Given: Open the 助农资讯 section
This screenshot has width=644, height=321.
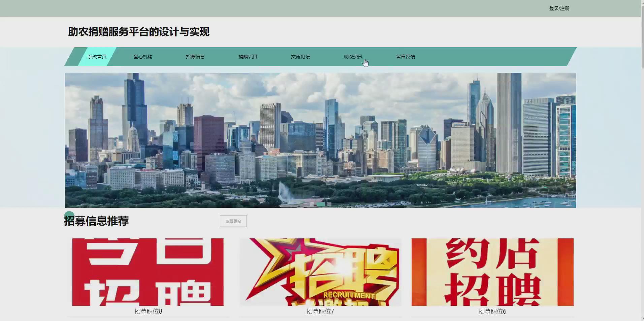Looking at the screenshot, I should [x=353, y=57].
